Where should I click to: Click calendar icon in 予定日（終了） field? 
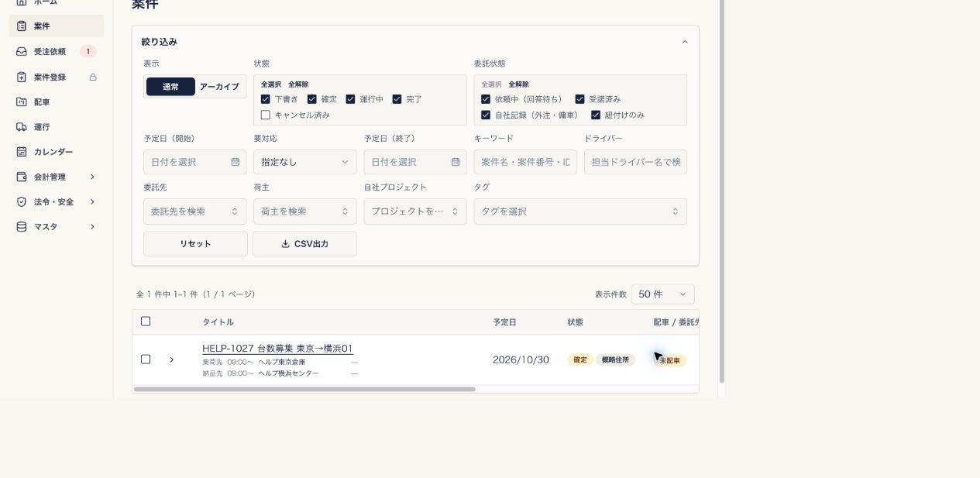tap(456, 162)
